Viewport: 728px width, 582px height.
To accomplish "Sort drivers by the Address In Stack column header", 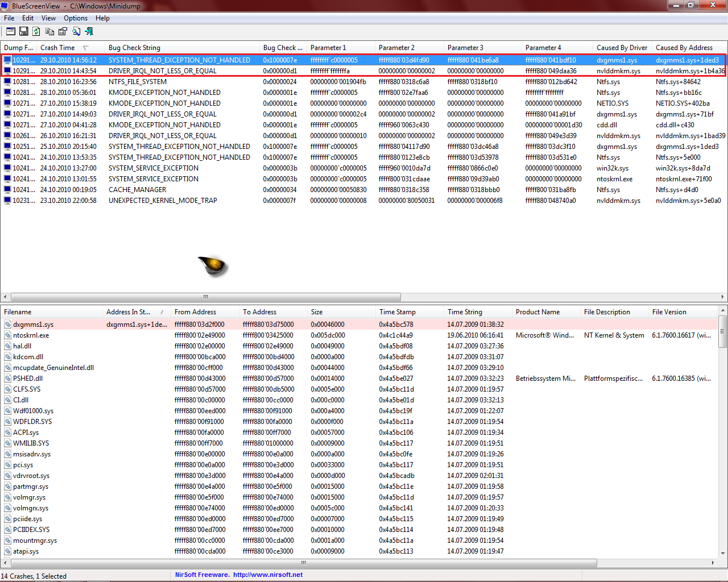I will coord(136,312).
